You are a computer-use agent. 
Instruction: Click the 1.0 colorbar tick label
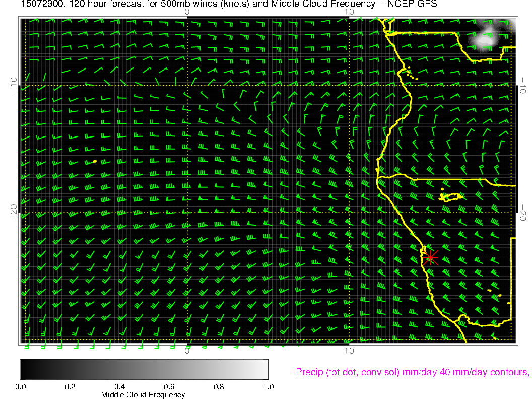point(269,387)
